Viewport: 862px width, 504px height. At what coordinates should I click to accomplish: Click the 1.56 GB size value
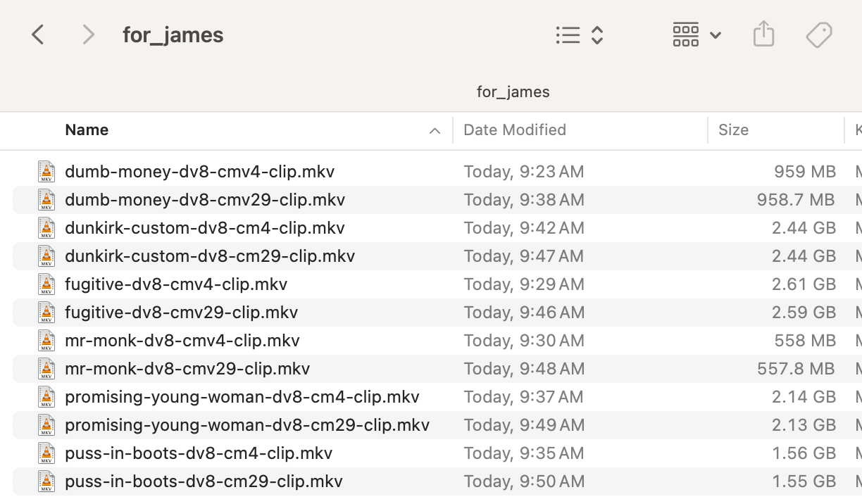pyautogui.click(x=804, y=453)
